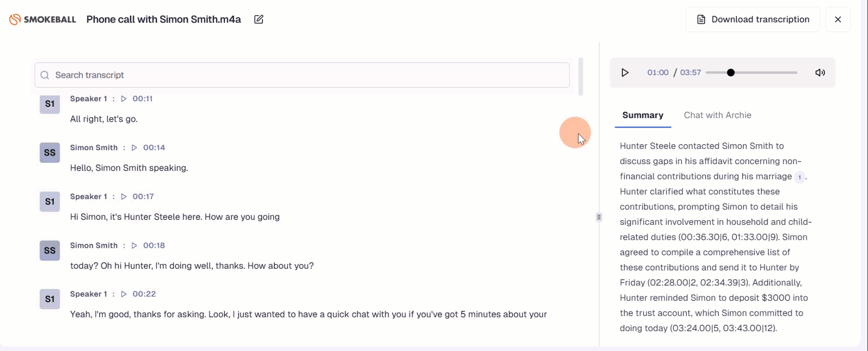
Task: Click the transcript scrollbar thumb
Action: pyautogui.click(x=581, y=77)
